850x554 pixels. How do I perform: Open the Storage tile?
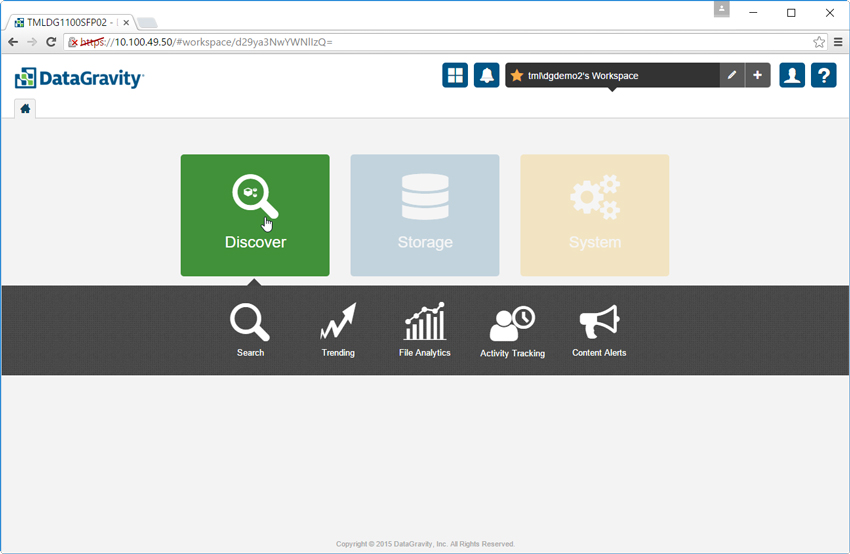pyautogui.click(x=424, y=215)
